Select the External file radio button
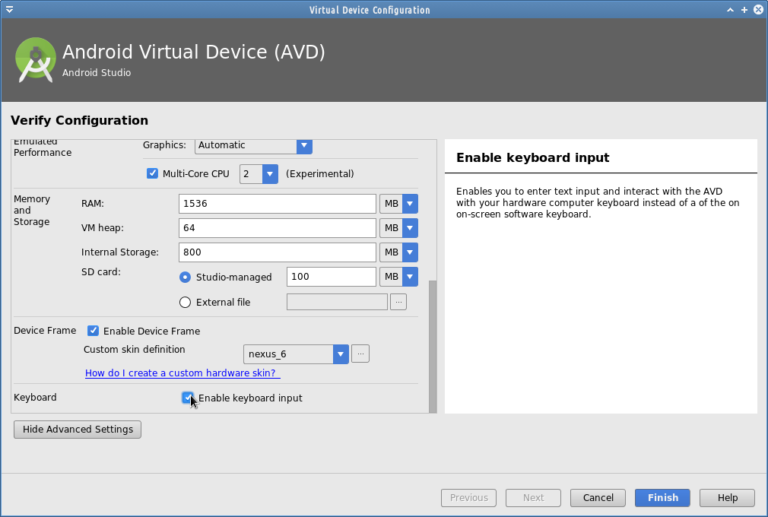The width and height of the screenshot is (768, 517). point(185,302)
